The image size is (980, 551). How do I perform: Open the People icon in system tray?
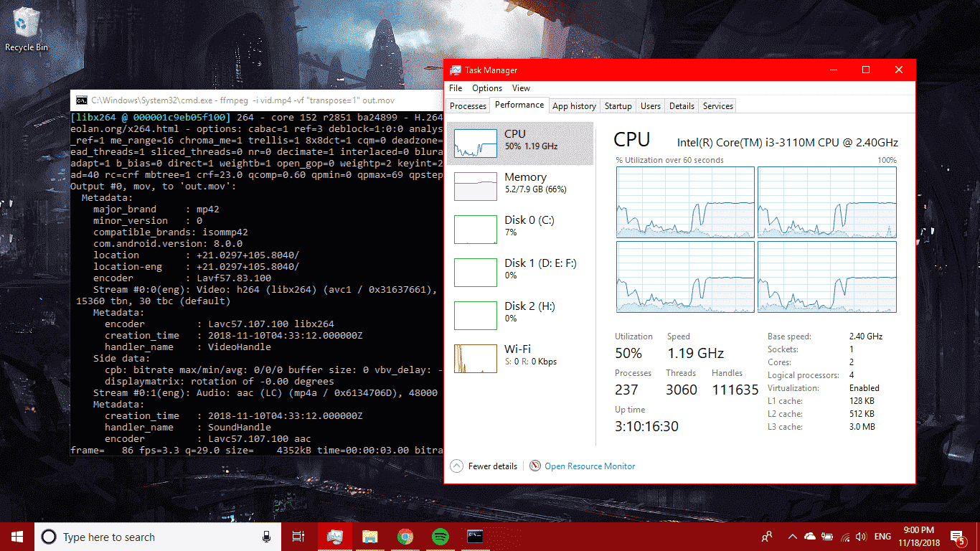pos(767,537)
